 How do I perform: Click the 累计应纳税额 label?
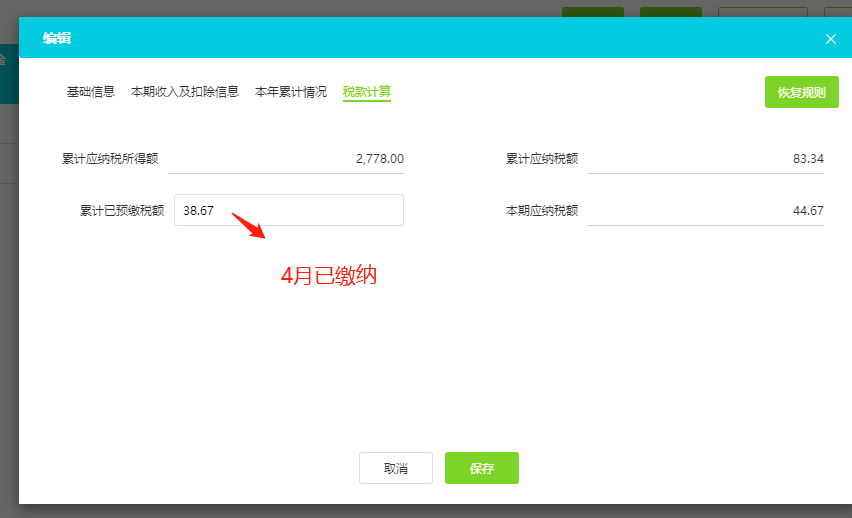542,159
